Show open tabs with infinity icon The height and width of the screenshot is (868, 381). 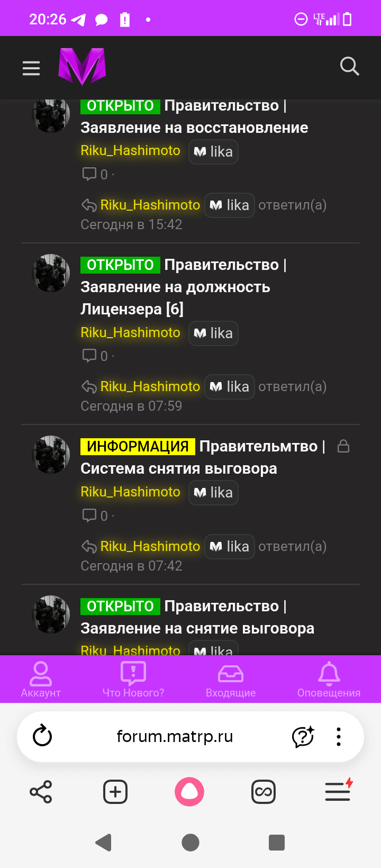click(x=264, y=792)
